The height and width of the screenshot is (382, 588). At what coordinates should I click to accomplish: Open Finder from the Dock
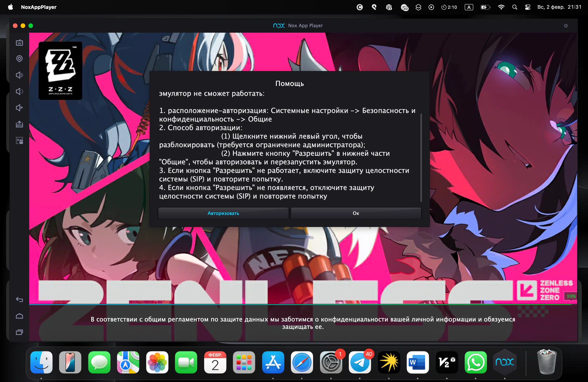[41, 362]
